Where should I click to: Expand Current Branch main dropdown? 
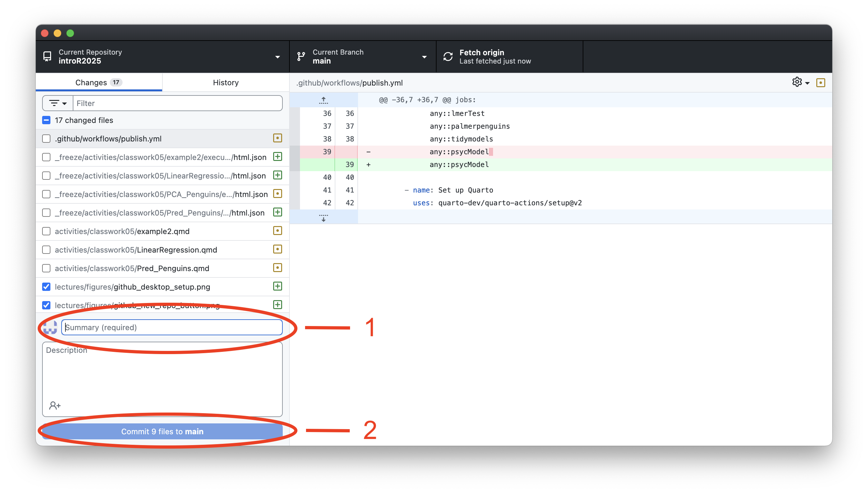(x=362, y=57)
